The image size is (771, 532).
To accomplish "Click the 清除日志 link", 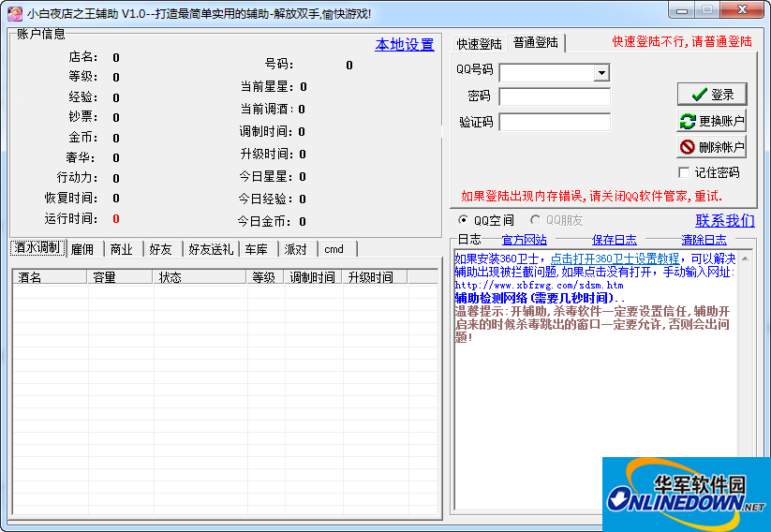I will click(x=704, y=240).
